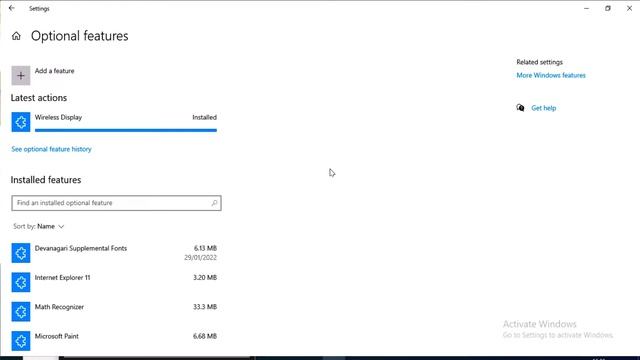Go back with the Settings back arrow

pos(11,8)
